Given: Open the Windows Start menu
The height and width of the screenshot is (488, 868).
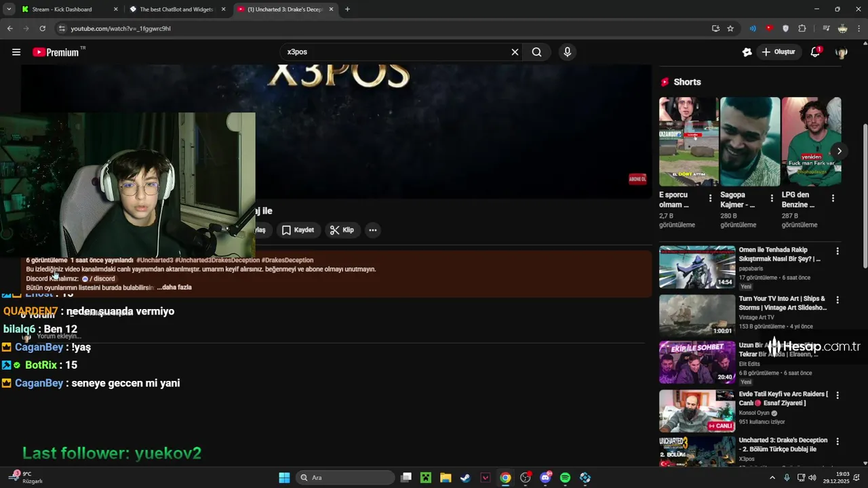Looking at the screenshot, I should (285, 478).
